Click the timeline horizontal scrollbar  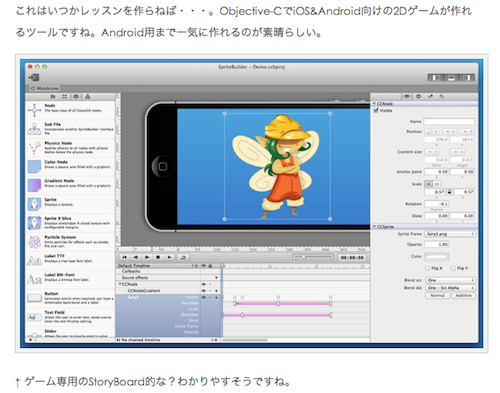coord(245,340)
